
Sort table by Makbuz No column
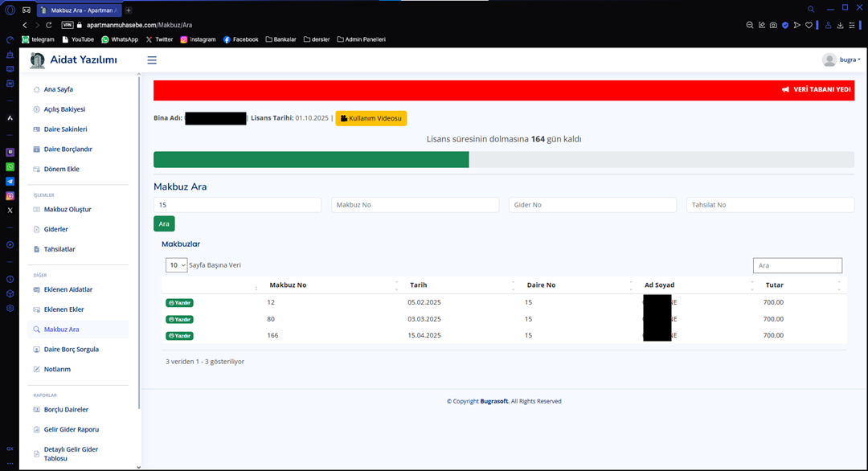click(287, 285)
